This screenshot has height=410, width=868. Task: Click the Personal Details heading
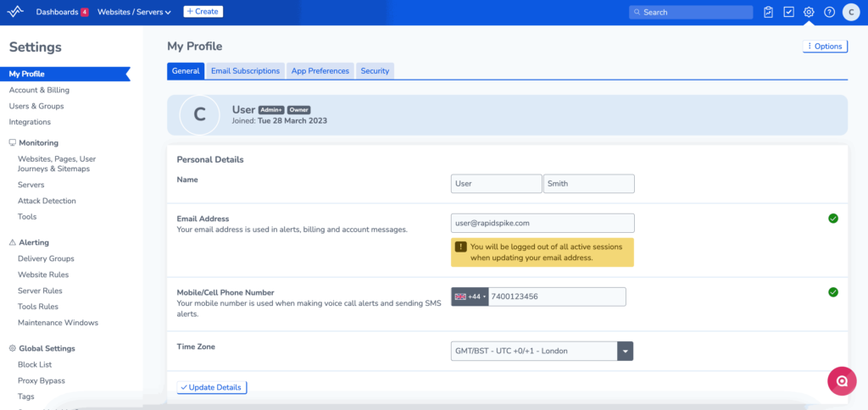coord(210,160)
